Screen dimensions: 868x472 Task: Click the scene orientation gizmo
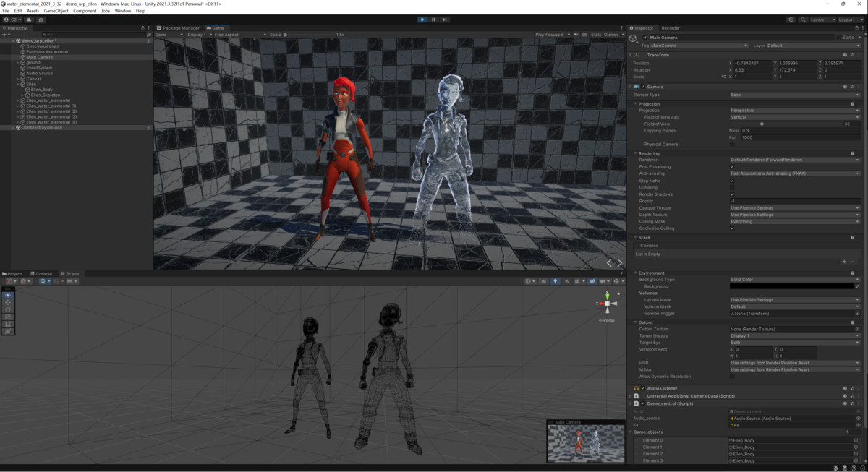click(607, 303)
